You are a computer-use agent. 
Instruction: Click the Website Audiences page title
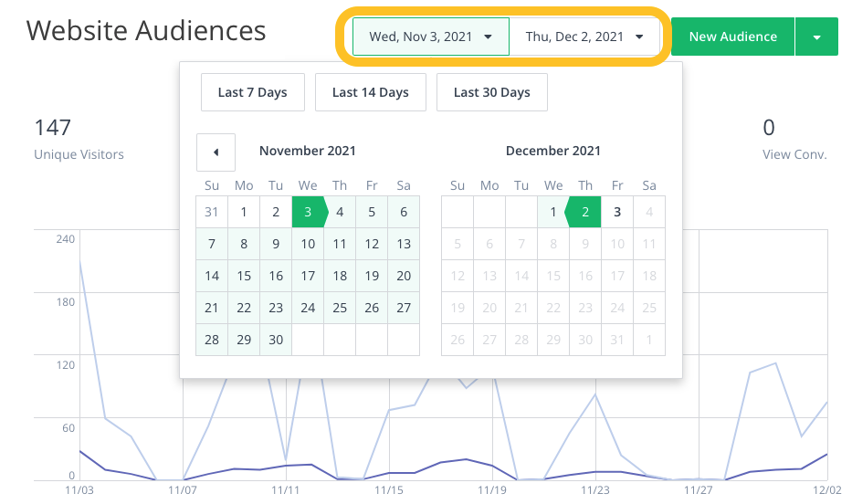(146, 30)
